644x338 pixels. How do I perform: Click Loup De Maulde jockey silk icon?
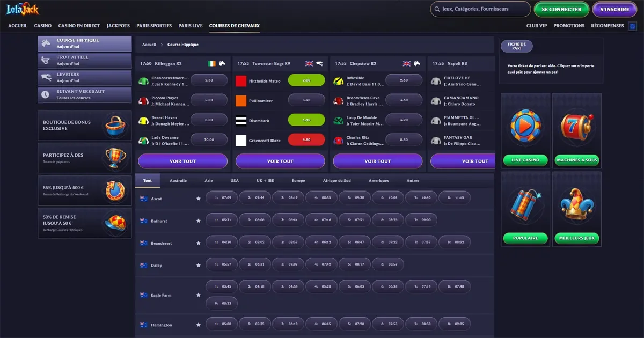[x=338, y=121]
